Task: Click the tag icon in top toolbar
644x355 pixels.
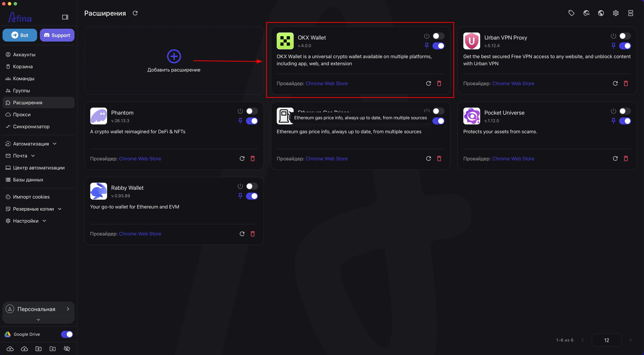Action: (572, 13)
